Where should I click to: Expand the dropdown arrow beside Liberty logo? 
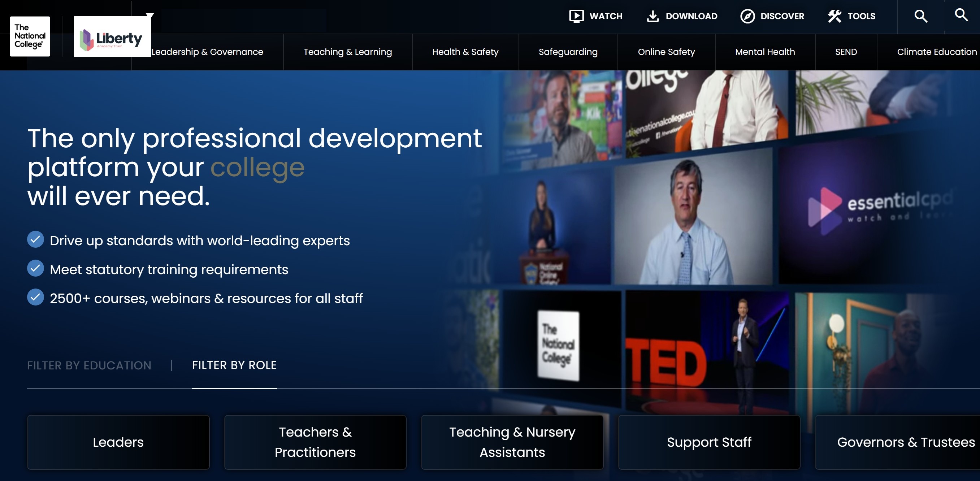(x=150, y=16)
